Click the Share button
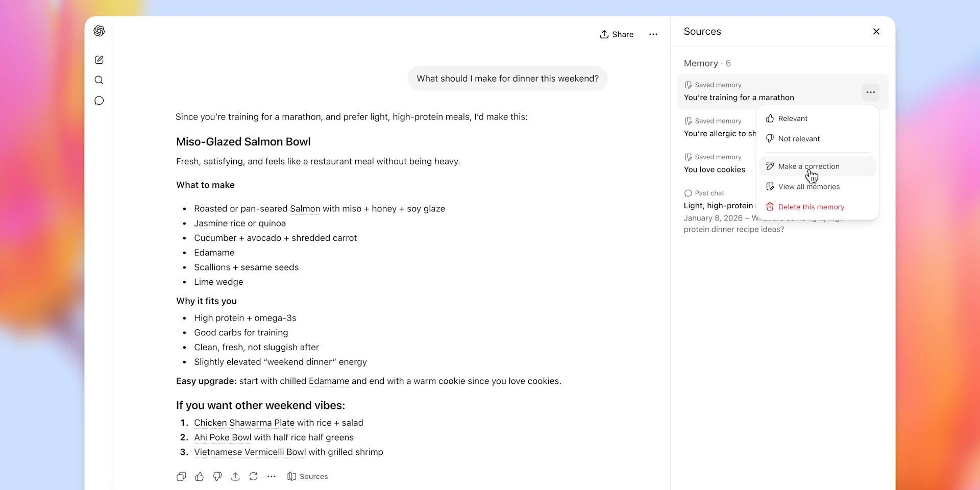980x490 pixels. pyautogui.click(x=617, y=34)
